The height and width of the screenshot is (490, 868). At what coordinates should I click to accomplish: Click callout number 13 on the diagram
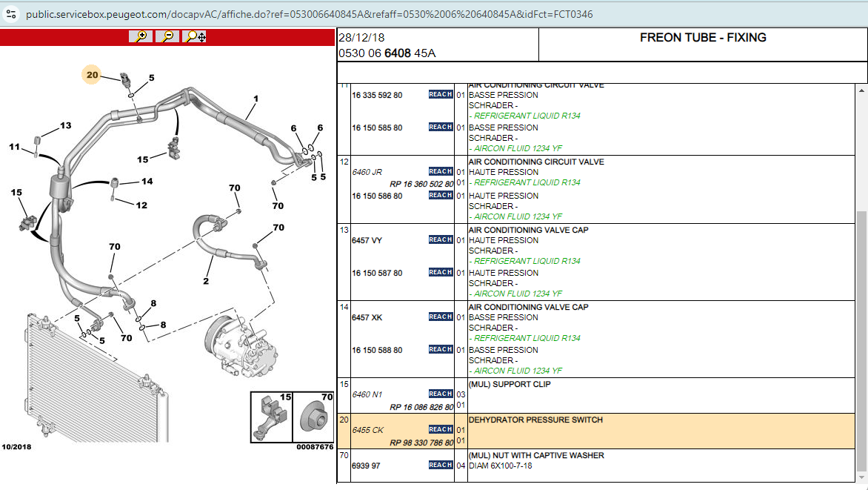(66, 125)
